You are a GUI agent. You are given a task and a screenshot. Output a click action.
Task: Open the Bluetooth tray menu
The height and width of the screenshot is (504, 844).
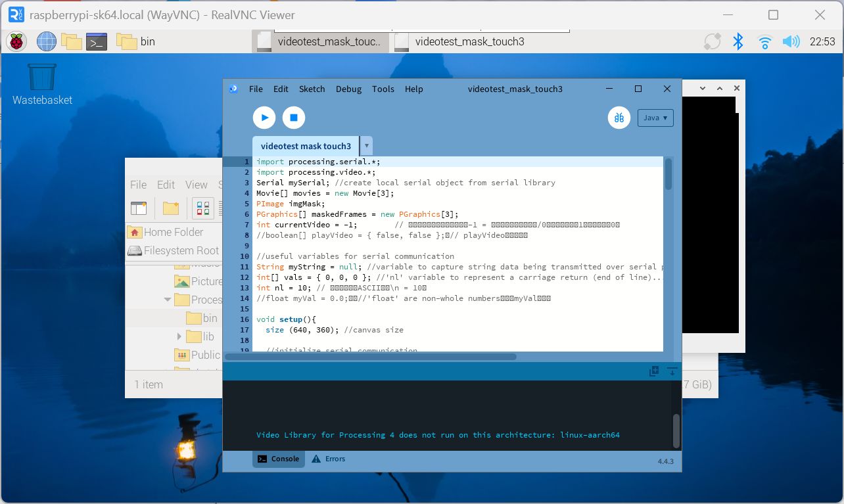738,41
